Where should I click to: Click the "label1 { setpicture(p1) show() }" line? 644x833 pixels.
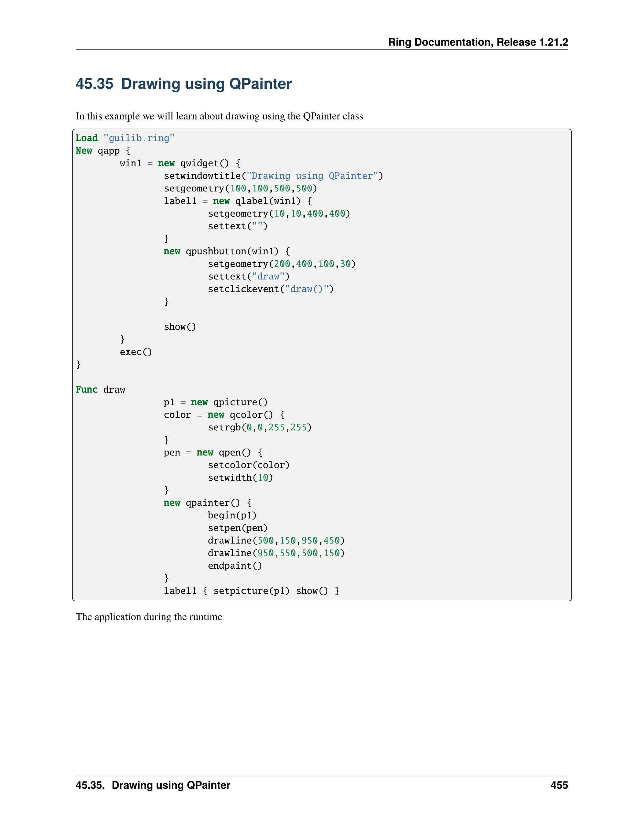point(252,591)
